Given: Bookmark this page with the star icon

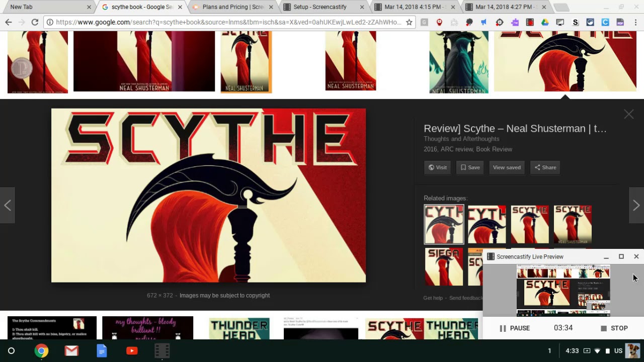Looking at the screenshot, I should pos(409,22).
